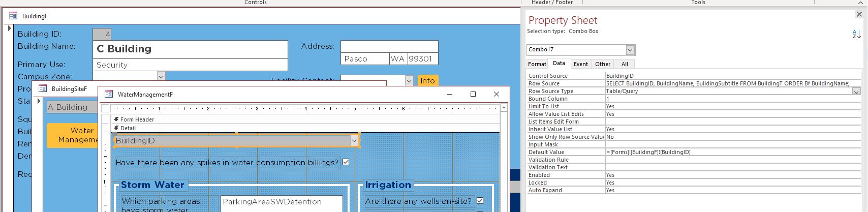
Task: Close the Property Sheet pane
Action: click(x=859, y=15)
